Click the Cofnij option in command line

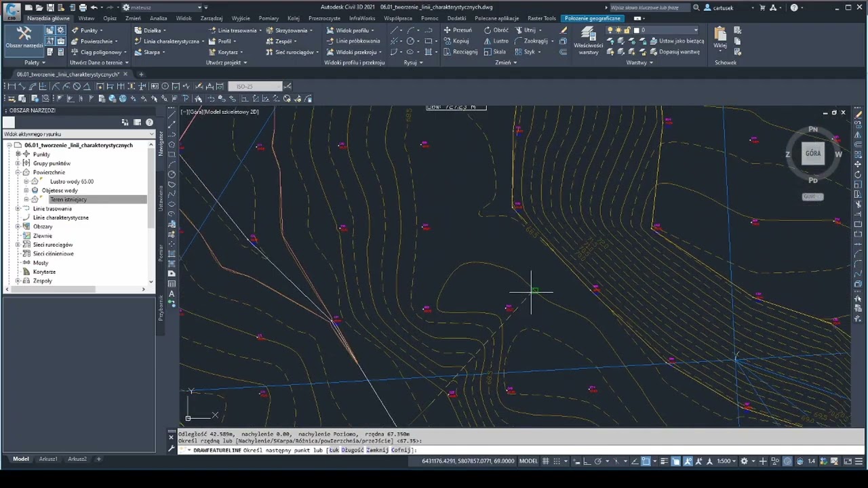coord(401,450)
